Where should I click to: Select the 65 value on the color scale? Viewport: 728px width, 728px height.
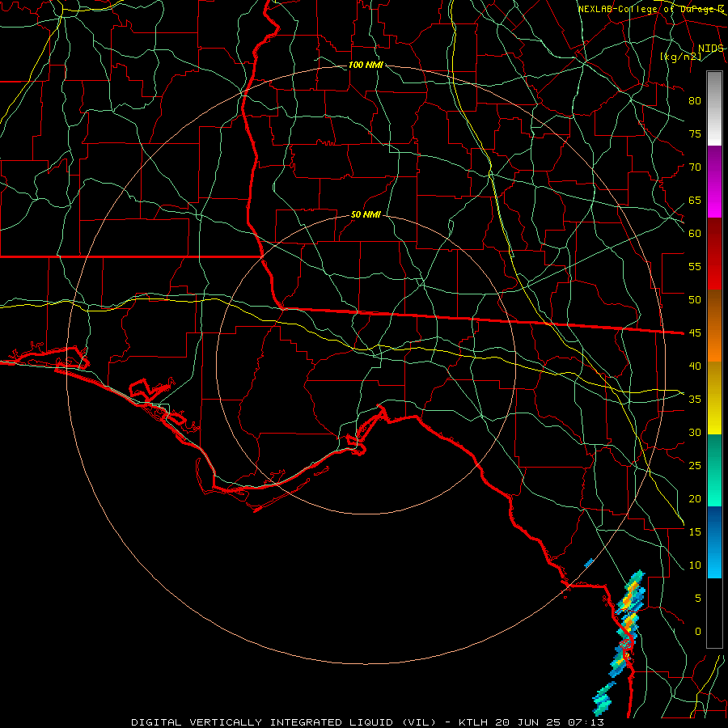(695, 200)
